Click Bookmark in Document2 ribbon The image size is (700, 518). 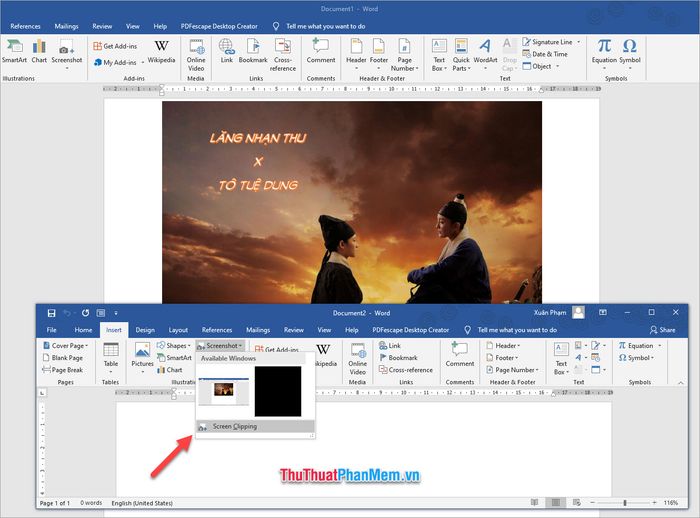tap(398, 358)
